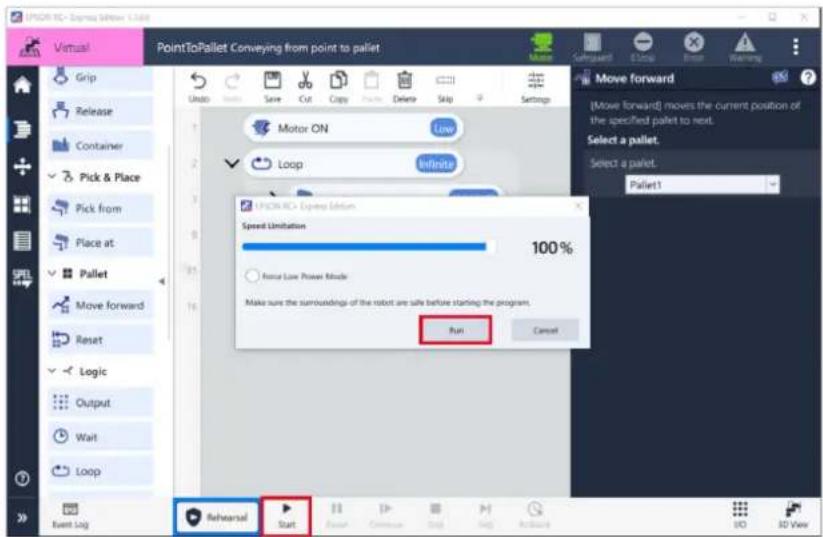
Task: Click the Motor status icon
Action: point(541,47)
